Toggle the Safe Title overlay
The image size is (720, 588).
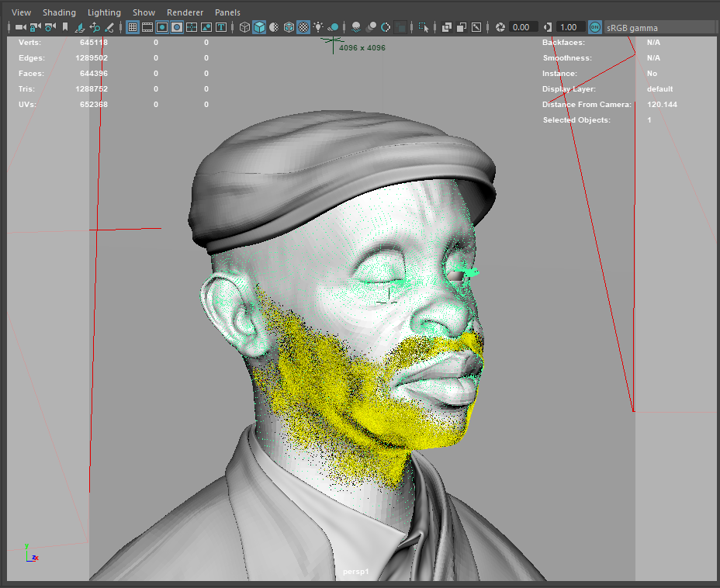click(221, 28)
